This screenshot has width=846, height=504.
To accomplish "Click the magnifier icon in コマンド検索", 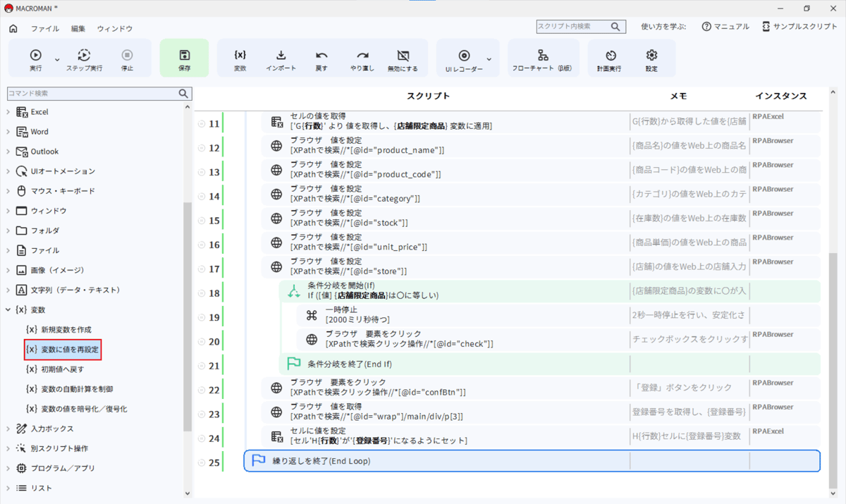I will pos(183,93).
